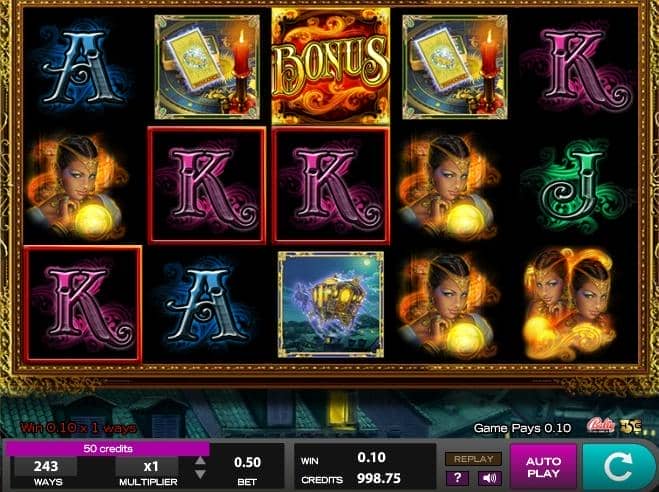
Task: Spin the reels with the teal arrow button
Action: 617,466
